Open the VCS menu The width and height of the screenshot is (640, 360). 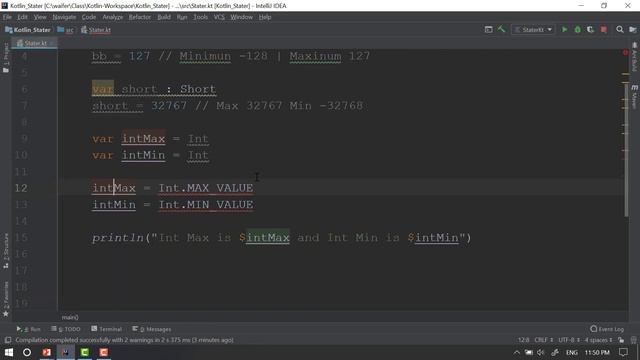tap(219, 17)
